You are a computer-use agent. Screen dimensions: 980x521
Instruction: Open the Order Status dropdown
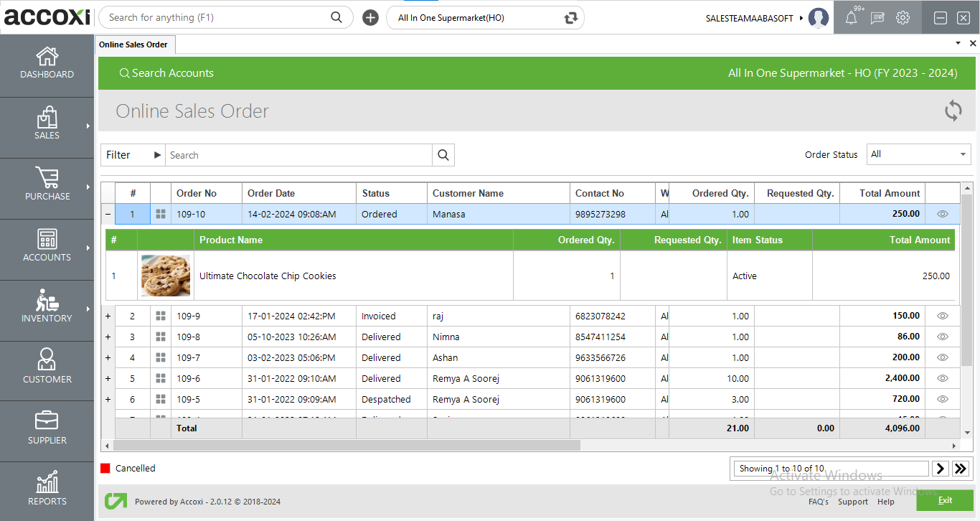[x=918, y=154]
